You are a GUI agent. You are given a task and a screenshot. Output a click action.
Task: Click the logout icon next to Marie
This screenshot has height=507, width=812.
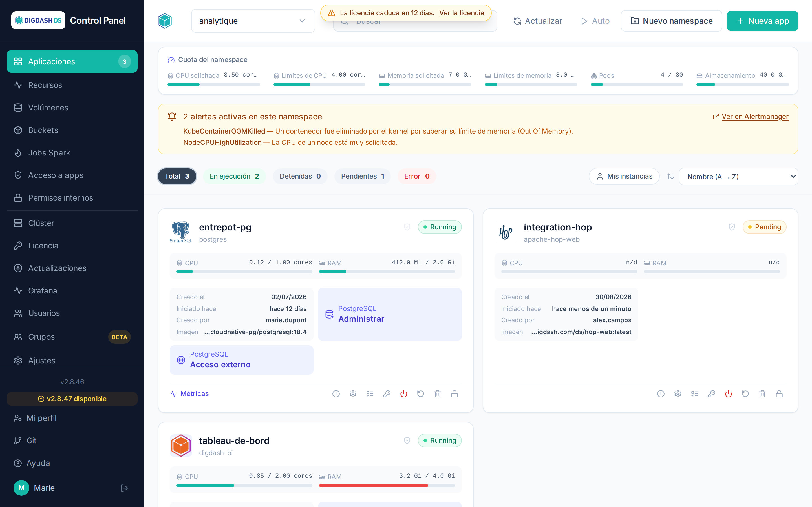coord(124,488)
